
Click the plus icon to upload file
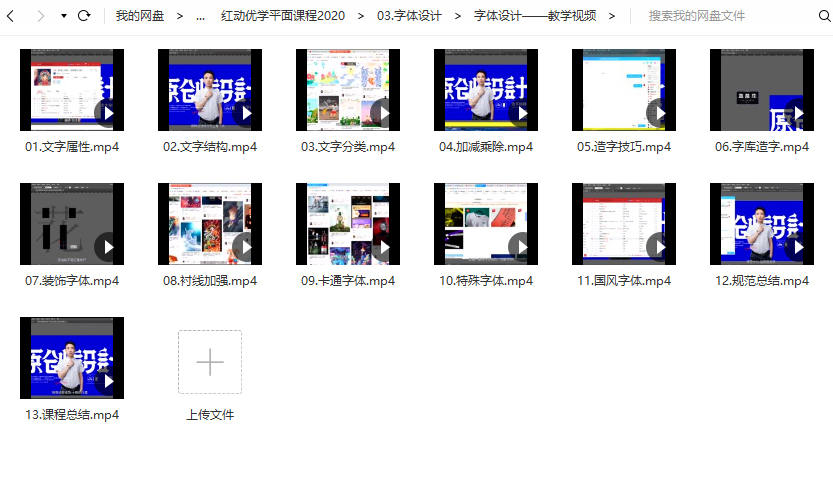(210, 362)
